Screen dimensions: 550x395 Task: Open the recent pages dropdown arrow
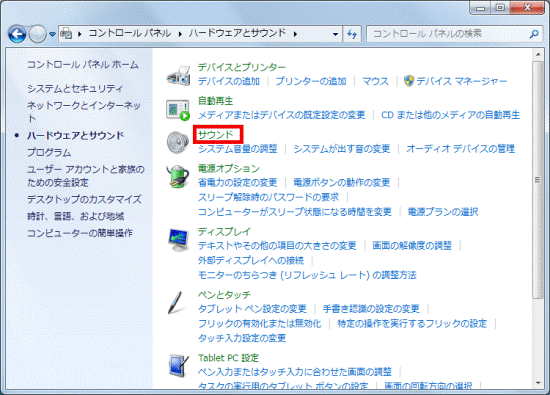pyautogui.click(x=52, y=34)
